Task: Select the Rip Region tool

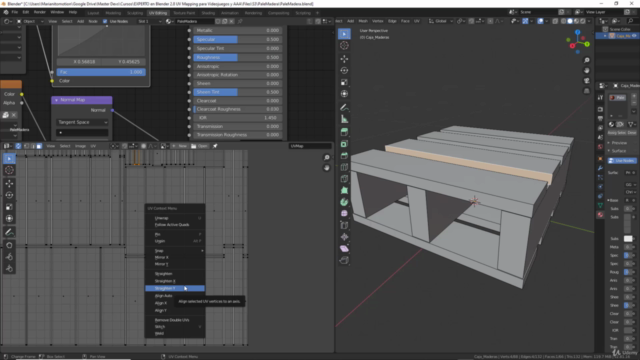Action: (344, 260)
